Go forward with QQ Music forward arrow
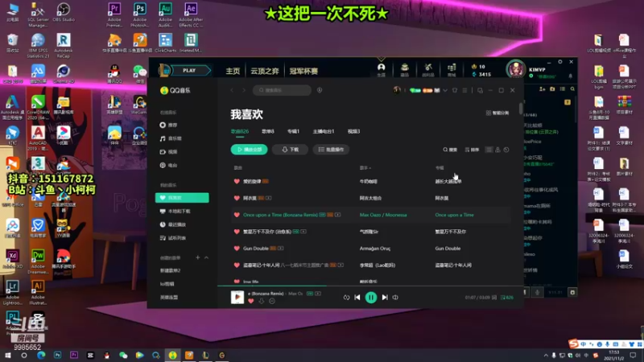The image size is (644, 362). [244, 90]
